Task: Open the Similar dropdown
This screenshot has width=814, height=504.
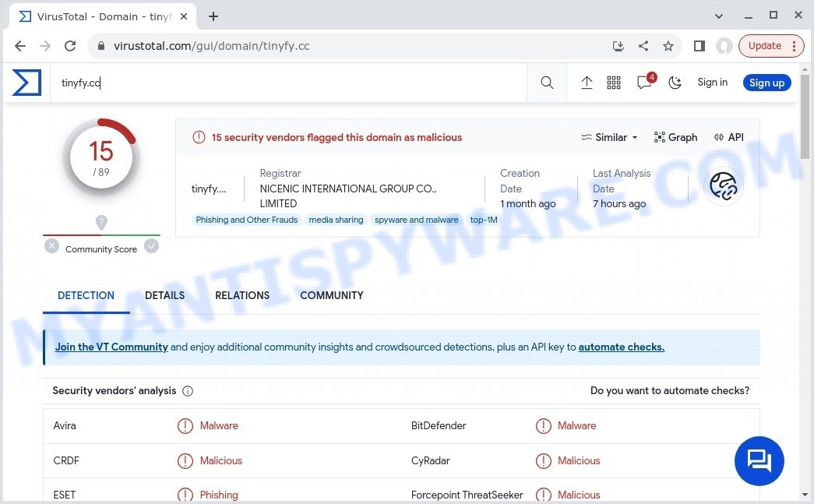Action: [609, 137]
